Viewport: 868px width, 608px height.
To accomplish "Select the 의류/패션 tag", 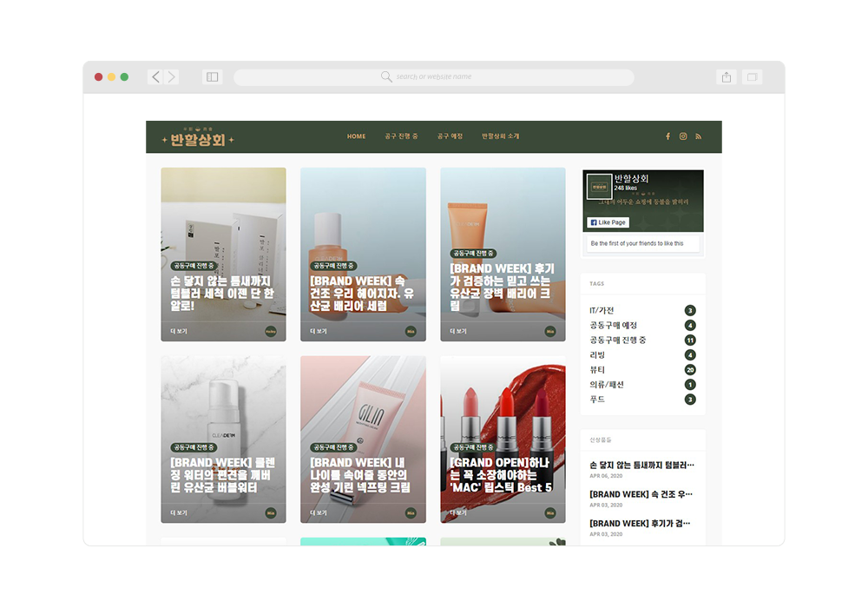I will [607, 384].
